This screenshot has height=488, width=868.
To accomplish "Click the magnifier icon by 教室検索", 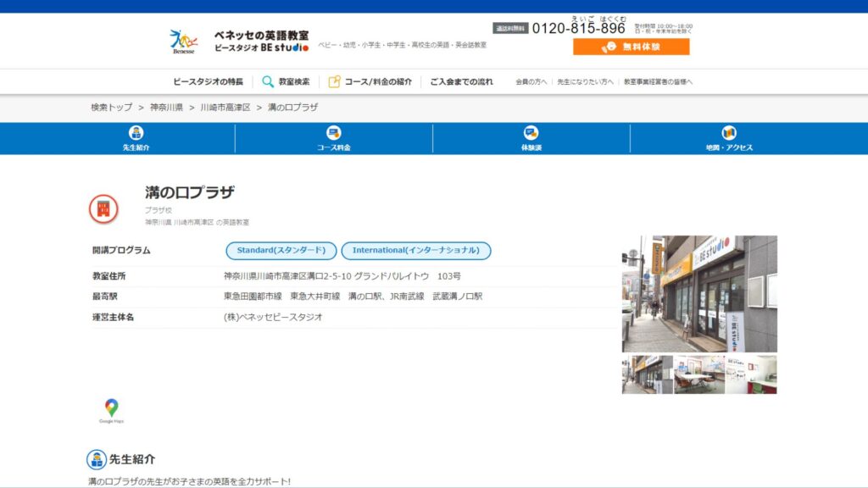I will (x=267, y=82).
